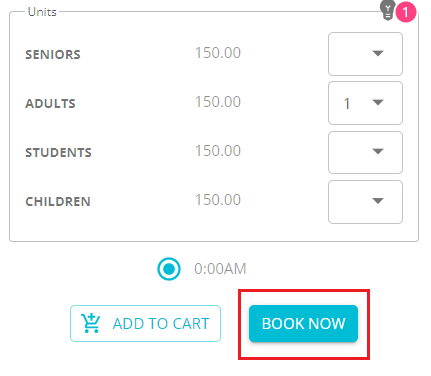Screen dimensions: 431x376
Task: Click the Adults price 150.00
Action: coord(218,102)
